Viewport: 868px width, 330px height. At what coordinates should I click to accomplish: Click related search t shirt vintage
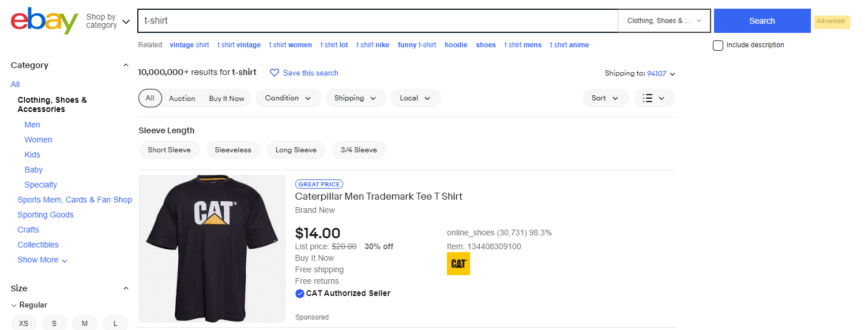(239, 45)
